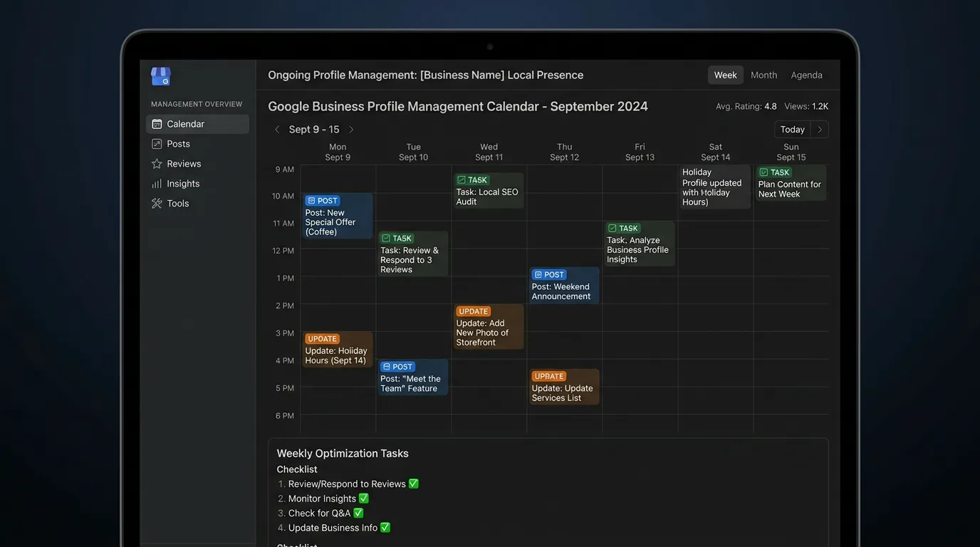Click the Tools wrench icon
The image size is (980, 547).
157,204
